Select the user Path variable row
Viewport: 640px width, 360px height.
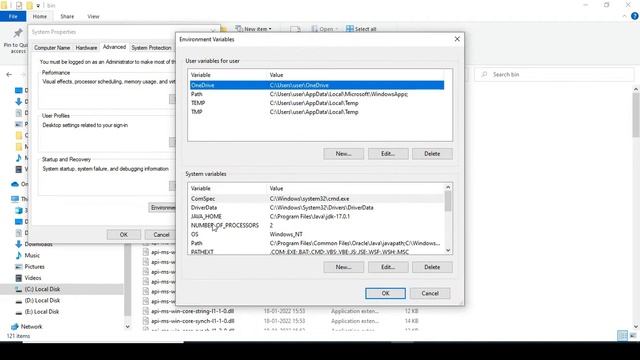(317, 94)
